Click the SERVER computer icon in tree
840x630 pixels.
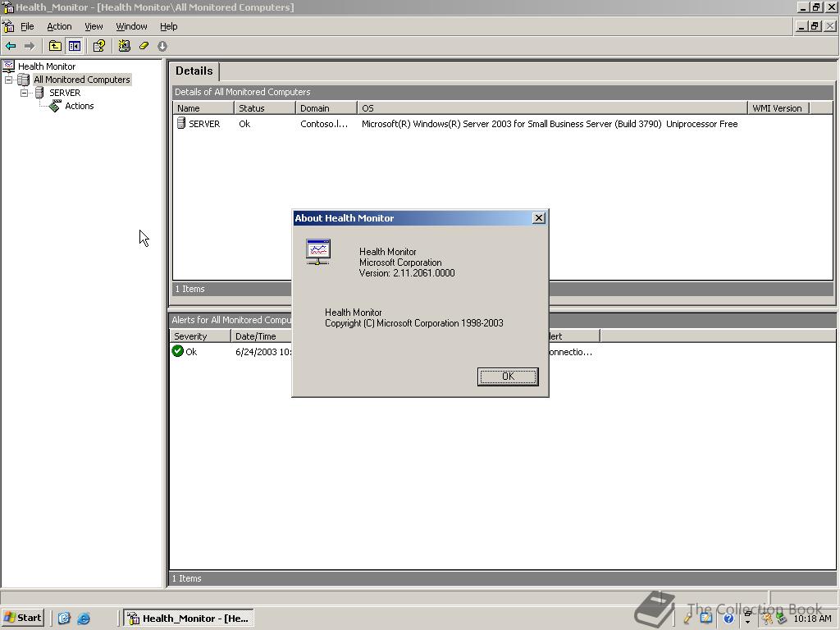click(39, 93)
